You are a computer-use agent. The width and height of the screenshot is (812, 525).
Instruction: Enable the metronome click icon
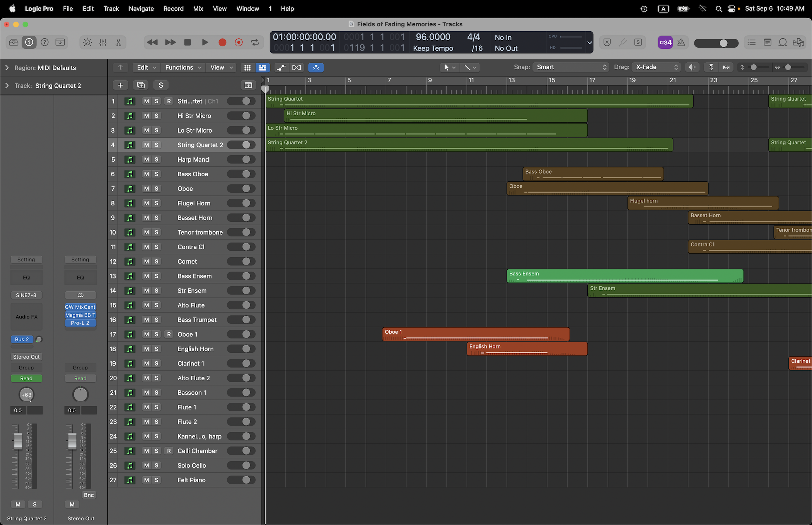coord(681,43)
